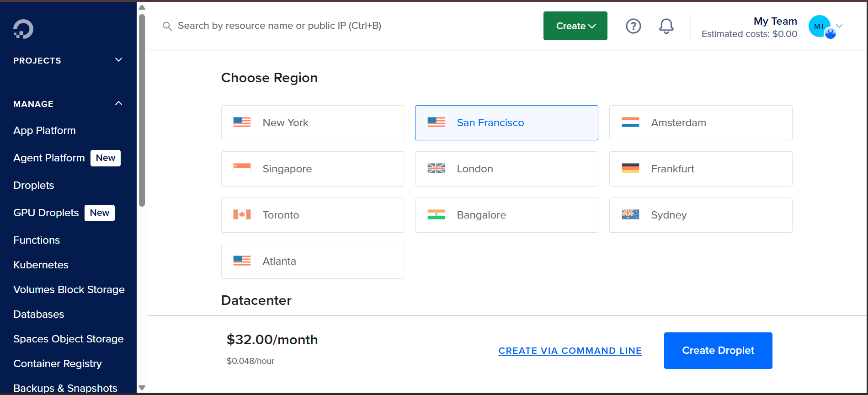Click the sidebar vertical scrollbar thumb
Viewport: 868px width, 395px height.
coord(142,111)
